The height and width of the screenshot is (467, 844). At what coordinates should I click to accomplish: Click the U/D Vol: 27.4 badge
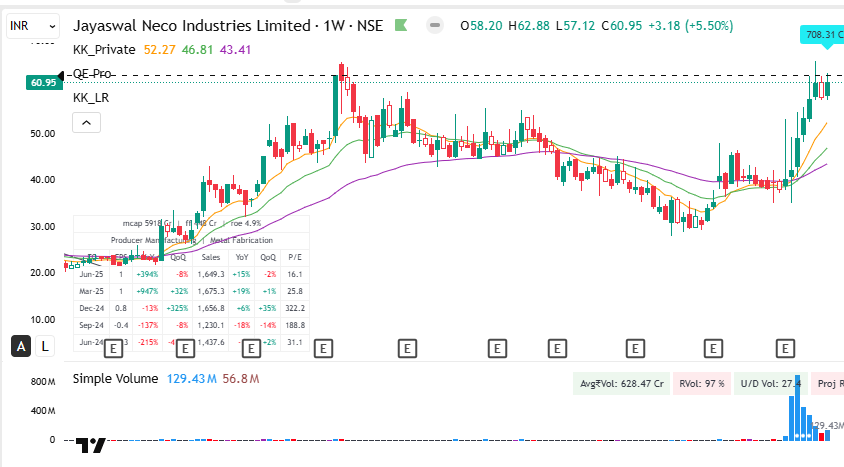tap(770, 384)
